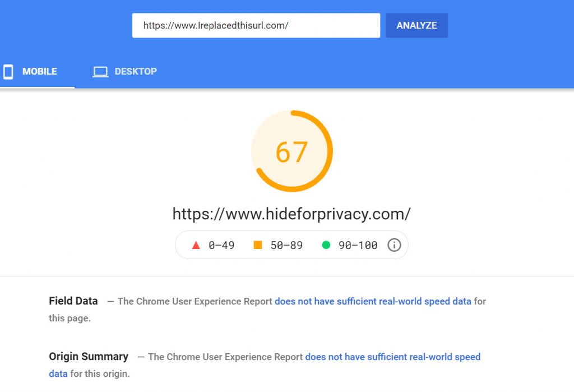Click the orange 67 score gauge
Image resolution: width=574 pixels, height=392 pixels.
(x=291, y=151)
